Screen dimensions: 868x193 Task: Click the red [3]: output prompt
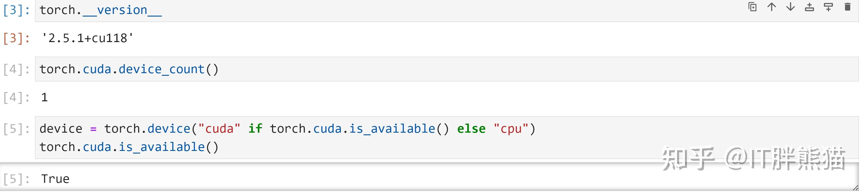tap(16, 38)
